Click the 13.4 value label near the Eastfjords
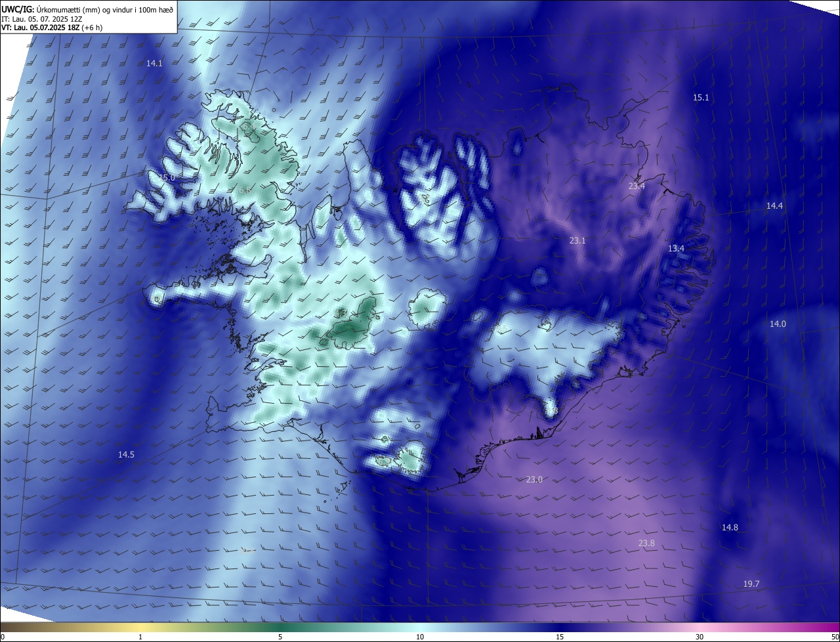This screenshot has height=642, width=840. tap(676, 248)
